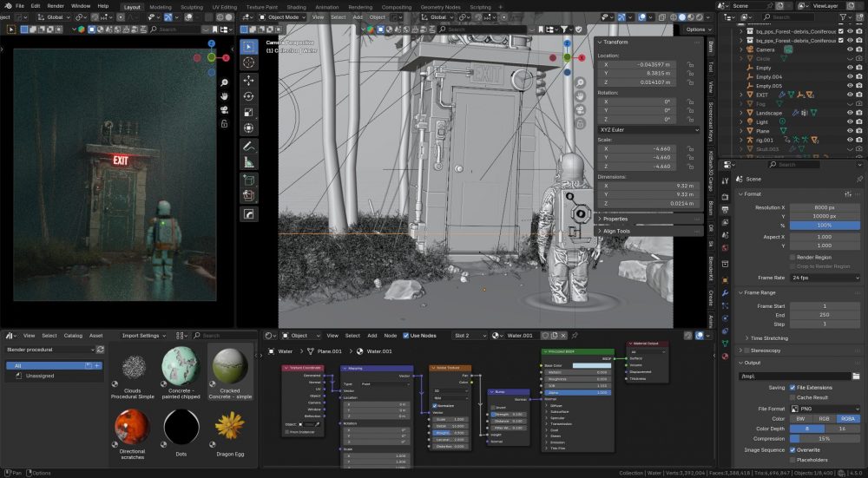The image size is (868, 478).
Task: Click the folder icon beside the /tmp\ output path
Action: 855,376
